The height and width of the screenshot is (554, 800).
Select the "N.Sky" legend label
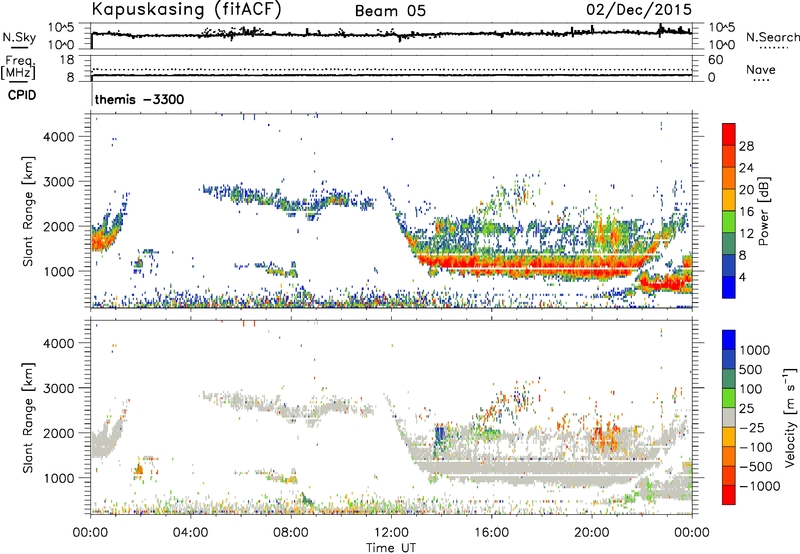19,37
